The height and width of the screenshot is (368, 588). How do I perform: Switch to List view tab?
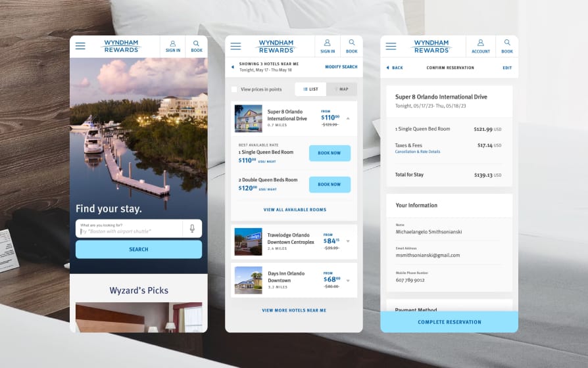tap(310, 89)
